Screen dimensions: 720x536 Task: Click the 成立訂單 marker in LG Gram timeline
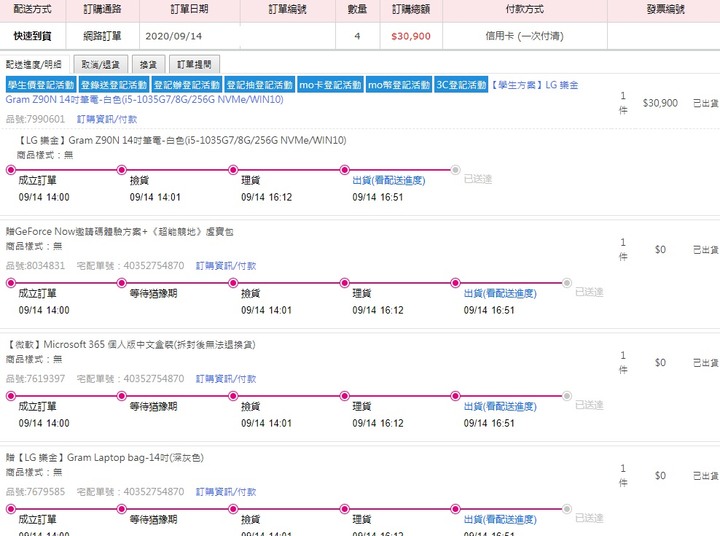point(11,170)
